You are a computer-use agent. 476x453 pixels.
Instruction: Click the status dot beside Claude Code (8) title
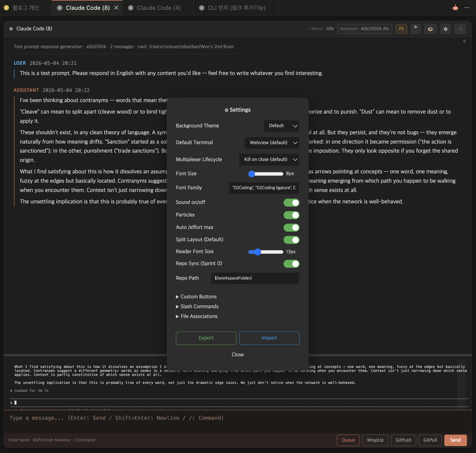coord(11,29)
